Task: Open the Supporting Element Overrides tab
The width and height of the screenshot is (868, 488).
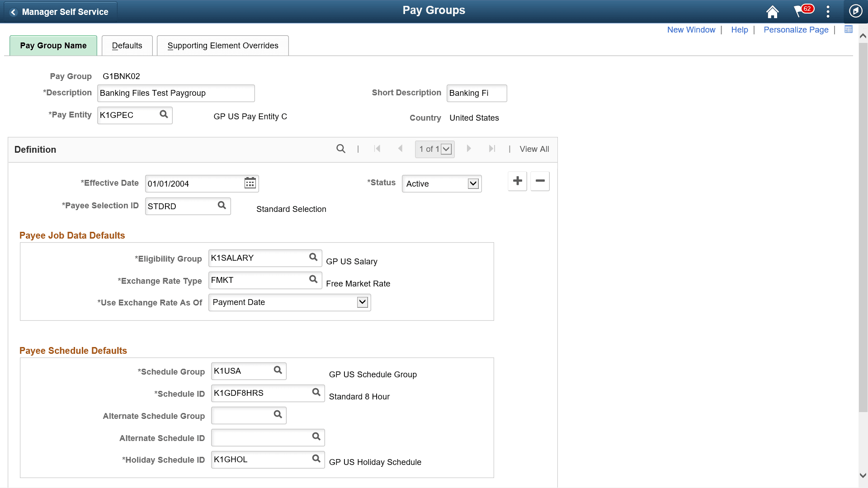Action: tap(222, 45)
